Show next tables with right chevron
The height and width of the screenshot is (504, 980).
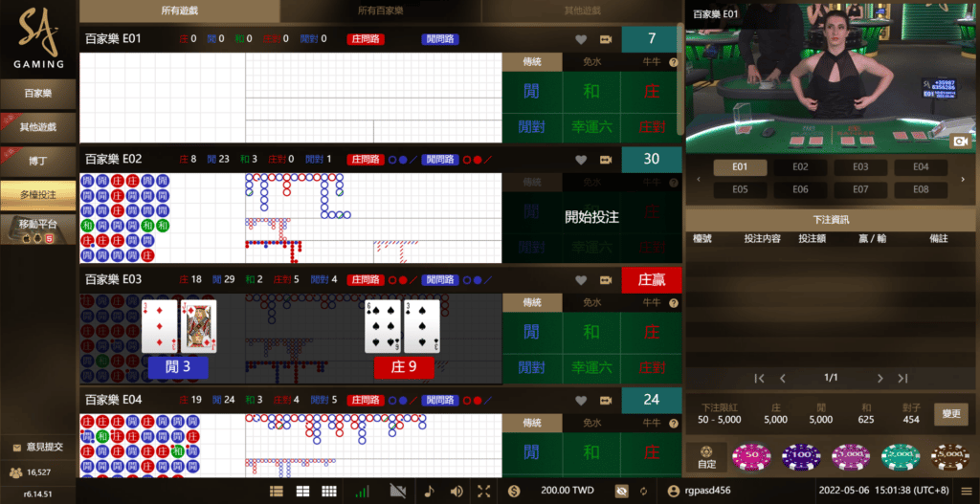coord(962,179)
